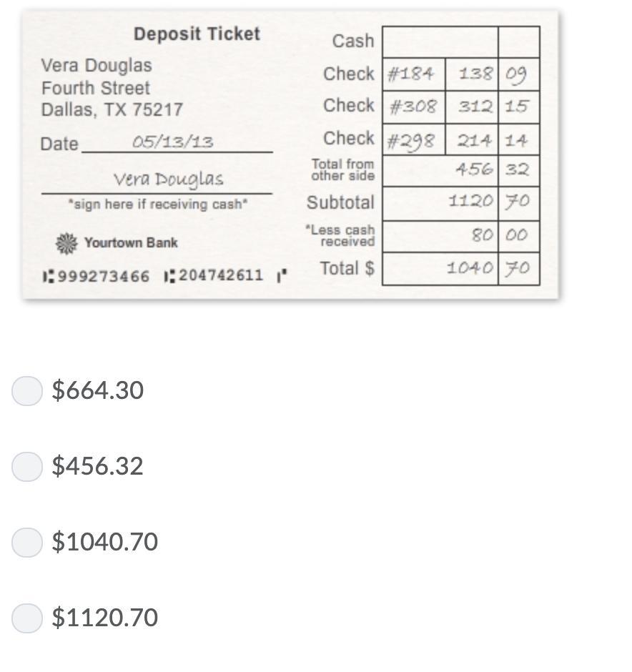The width and height of the screenshot is (632, 672).
Task: Click the empty Cash amount field
Action: (x=440, y=42)
